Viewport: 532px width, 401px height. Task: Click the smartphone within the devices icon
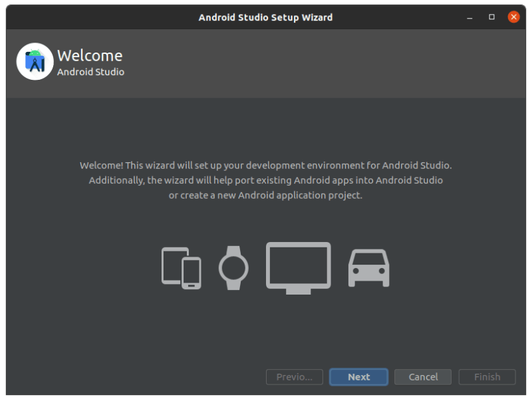192,274
